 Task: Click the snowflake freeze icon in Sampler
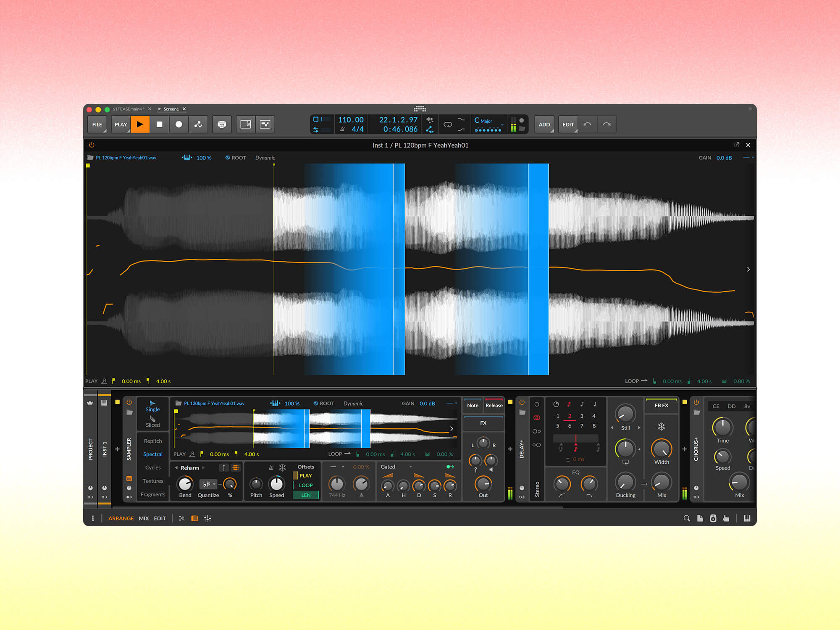[283, 467]
